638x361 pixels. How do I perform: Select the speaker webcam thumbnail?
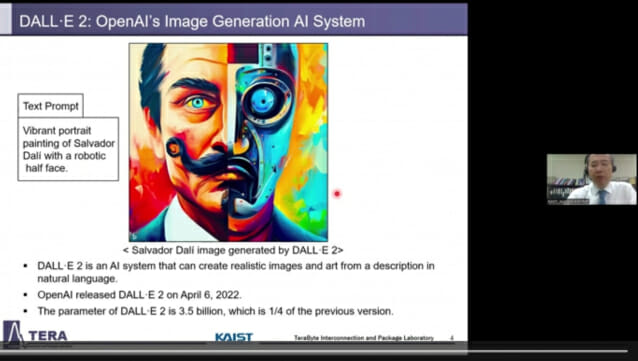(x=591, y=179)
